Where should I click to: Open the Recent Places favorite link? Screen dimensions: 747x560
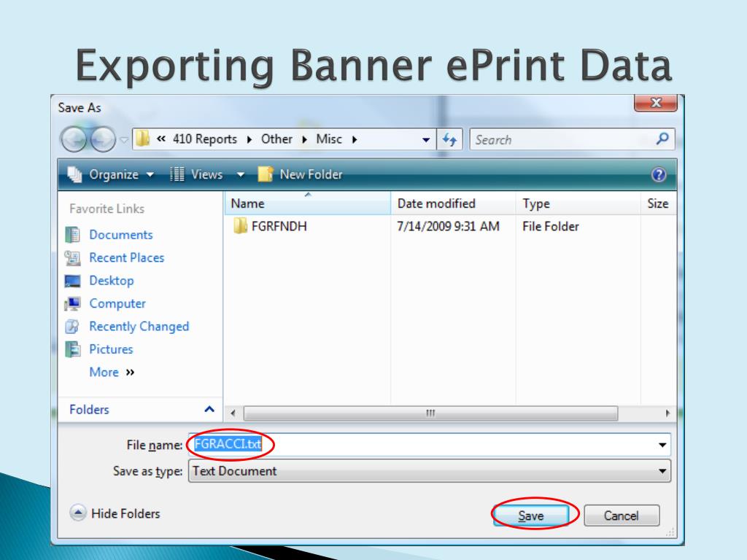click(x=127, y=257)
